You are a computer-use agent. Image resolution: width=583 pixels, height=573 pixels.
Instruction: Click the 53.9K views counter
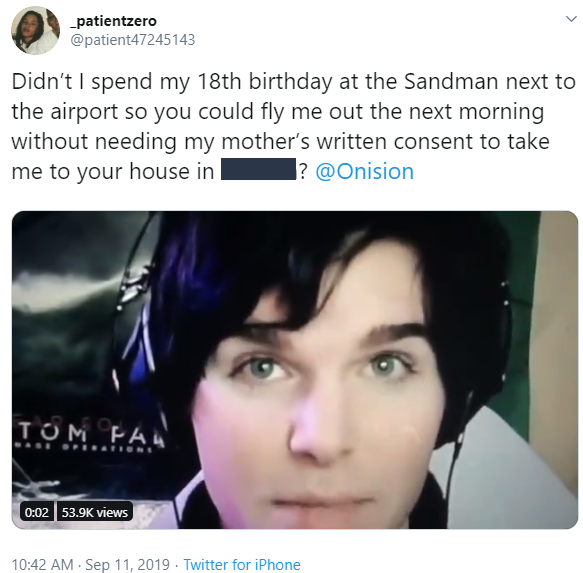click(95, 512)
